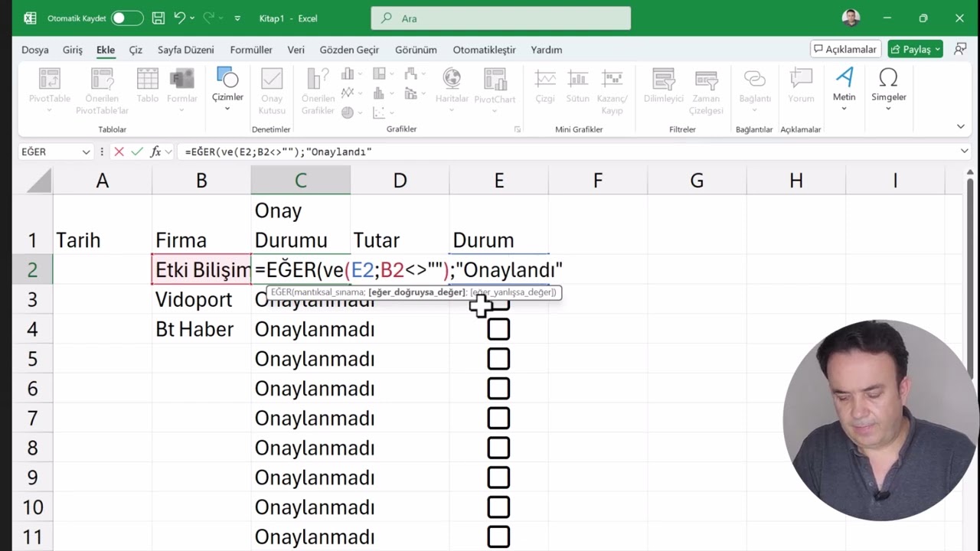The height and width of the screenshot is (551, 980).
Task: Collapse the ribbon with the chevron
Action: pos(960,126)
